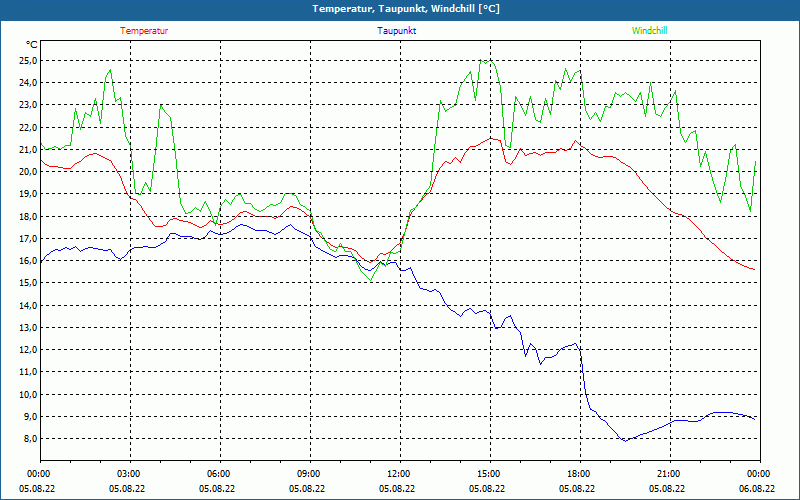Click the 15:00 time axis label
This screenshot has height=500, width=800.
click(490, 474)
